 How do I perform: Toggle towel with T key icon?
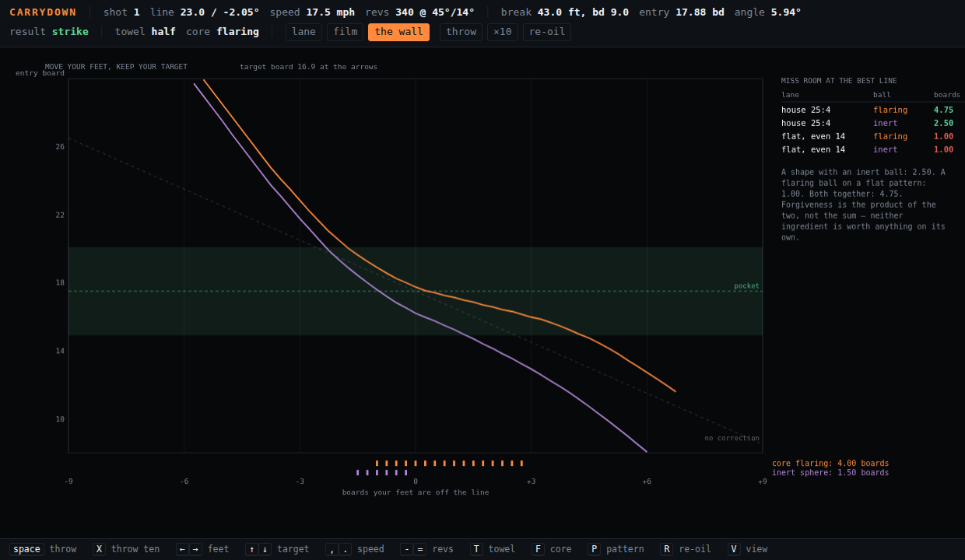tap(476, 549)
